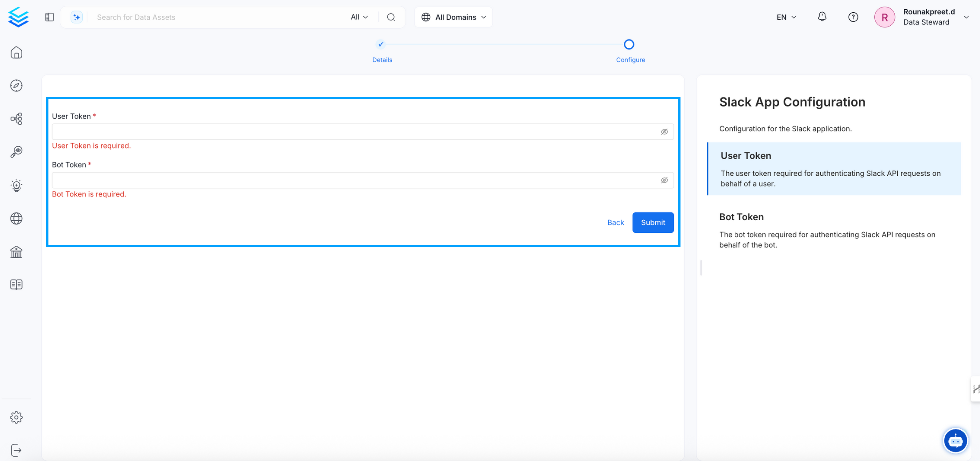Open the Explore compass icon
Image resolution: width=980 pixels, height=461 pixels.
coord(16,86)
